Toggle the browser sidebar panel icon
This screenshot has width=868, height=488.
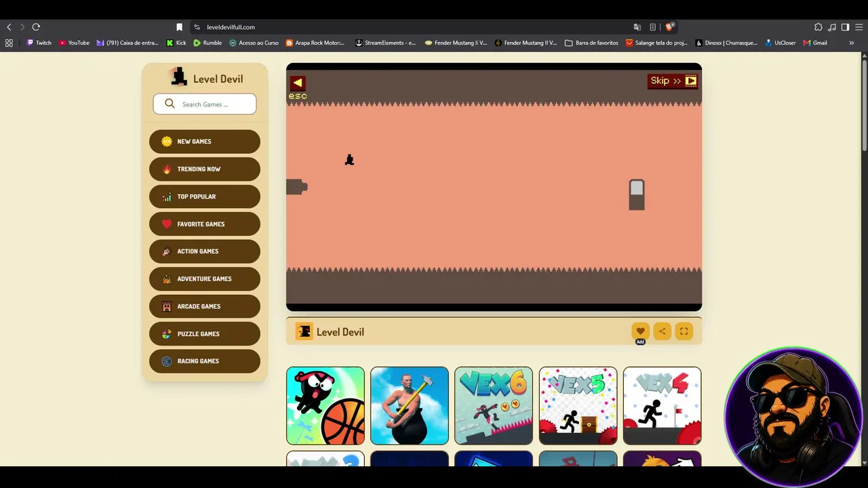pos(845,27)
